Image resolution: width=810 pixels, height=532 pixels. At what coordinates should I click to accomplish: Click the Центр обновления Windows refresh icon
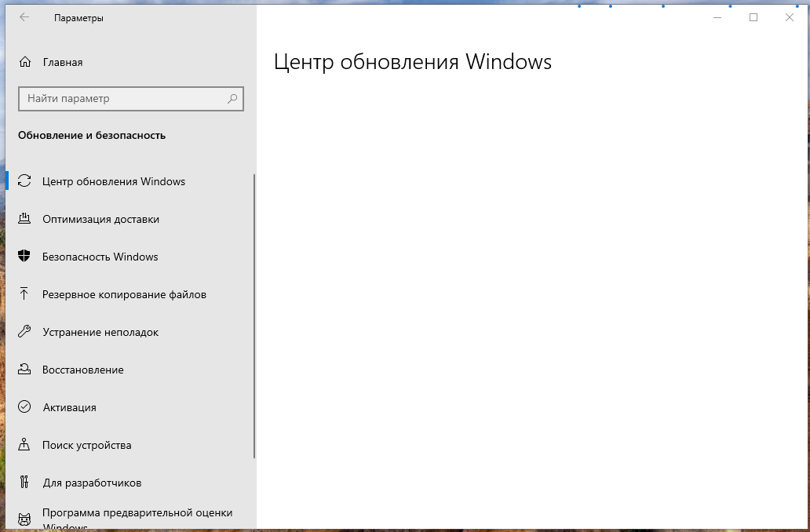(24, 180)
